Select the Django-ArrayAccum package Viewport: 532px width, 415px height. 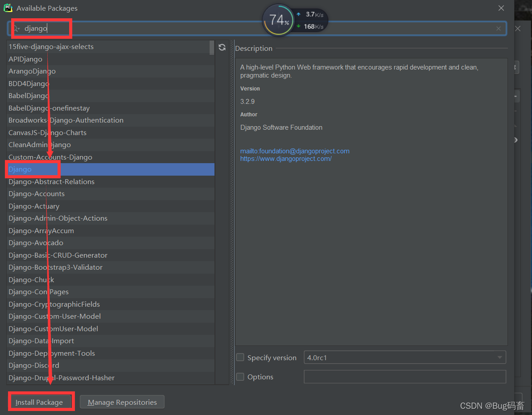110,231
